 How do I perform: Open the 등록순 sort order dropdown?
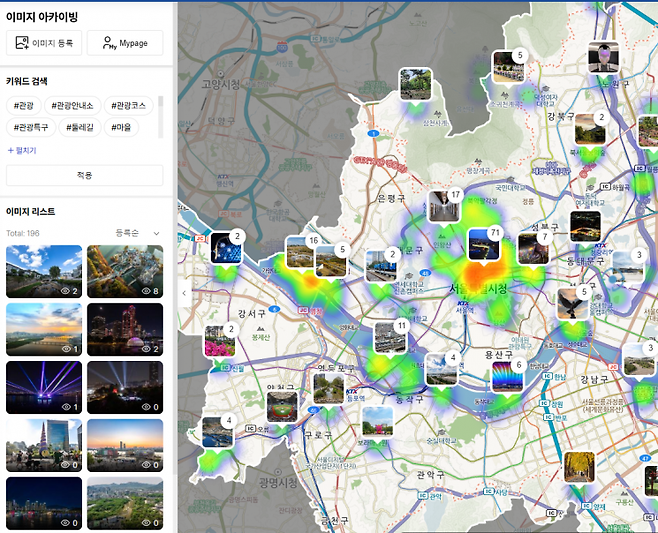click(137, 233)
